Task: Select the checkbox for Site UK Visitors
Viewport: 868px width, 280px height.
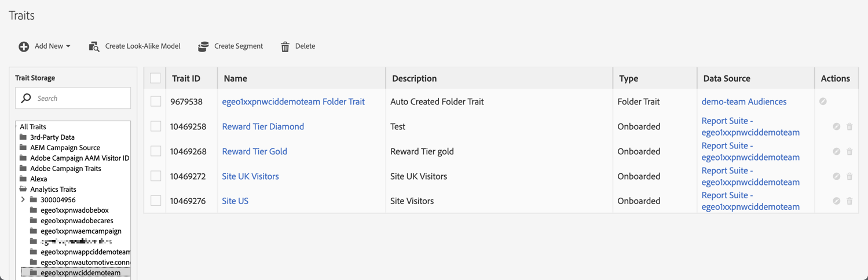Action: coord(156,176)
